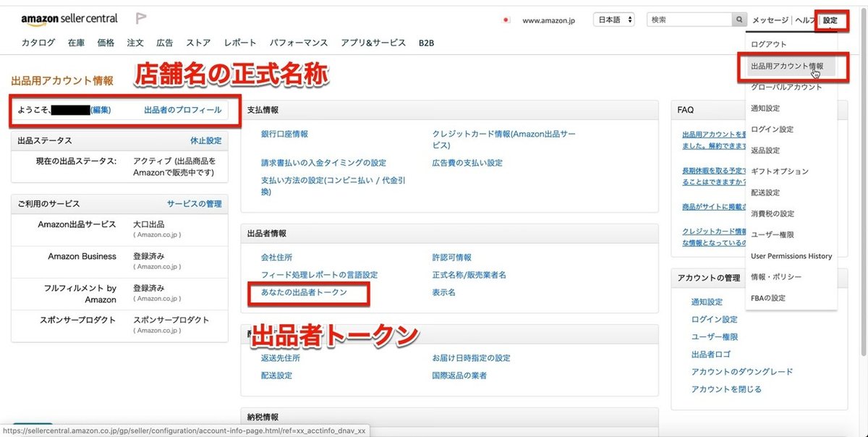
Task: Select User Permissions History in the dropdown
Action: pos(791,256)
